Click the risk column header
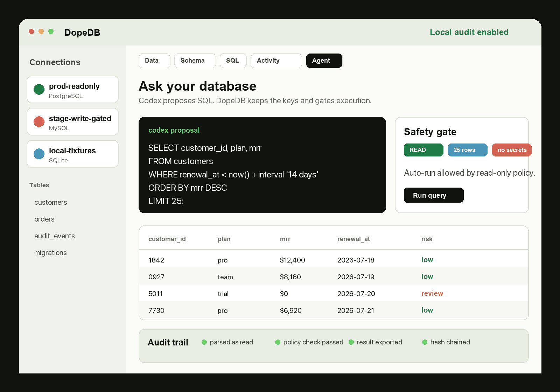 [427, 239]
